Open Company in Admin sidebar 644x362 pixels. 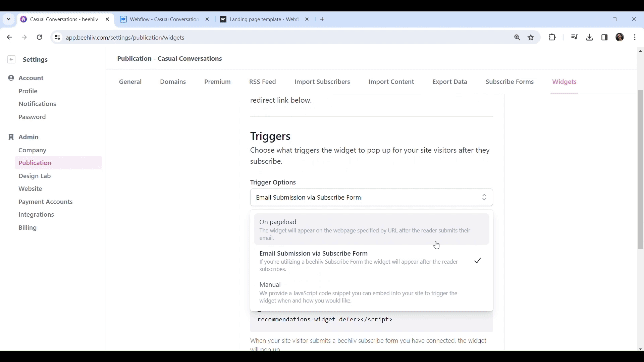pos(32,150)
